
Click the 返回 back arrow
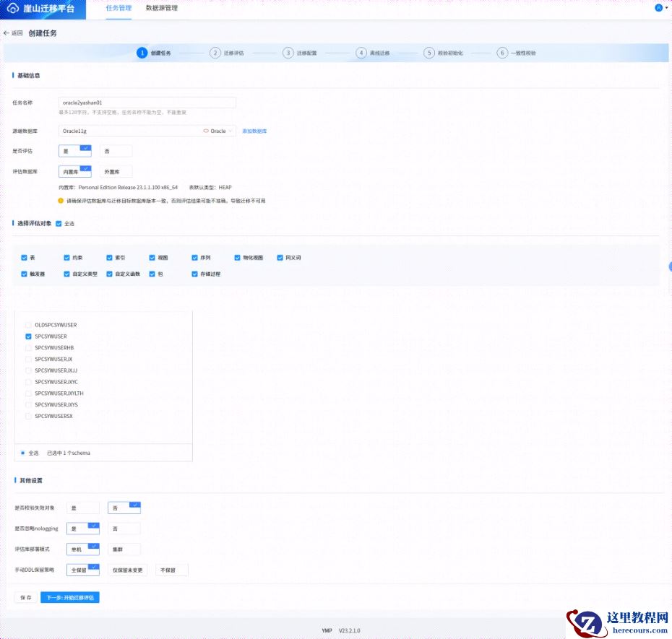click(7, 33)
